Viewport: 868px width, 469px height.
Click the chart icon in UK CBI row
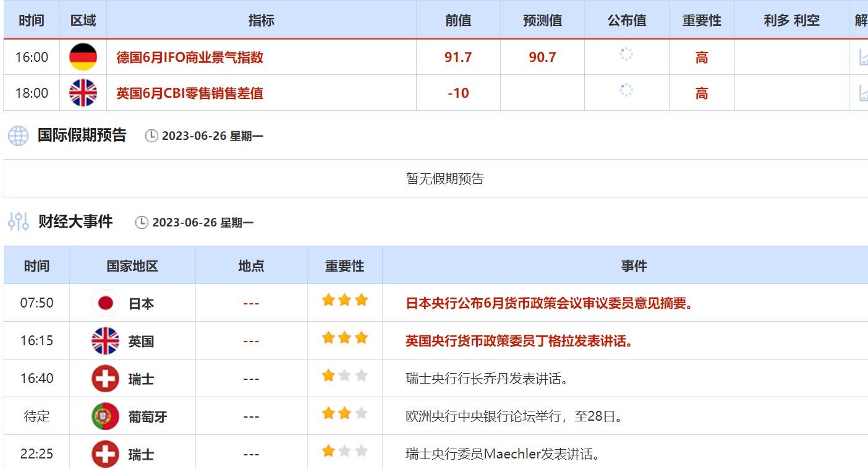point(863,93)
